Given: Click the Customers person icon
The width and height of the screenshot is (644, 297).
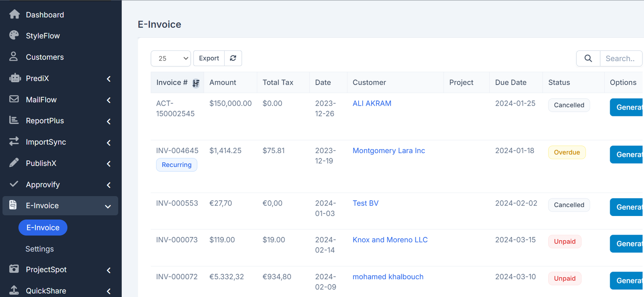Looking at the screenshot, I should click(14, 56).
